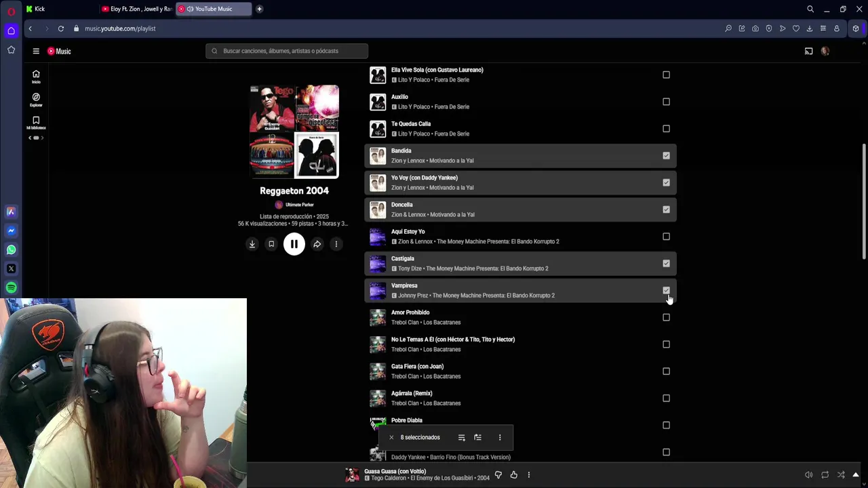Open more options for selected songs
This screenshot has height=488, width=868.
pyautogui.click(x=500, y=438)
